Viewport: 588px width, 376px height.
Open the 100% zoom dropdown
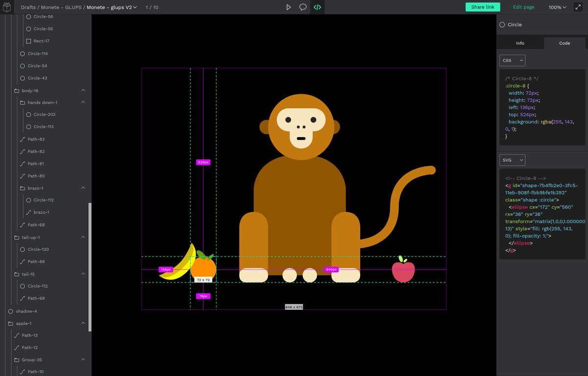[557, 7]
